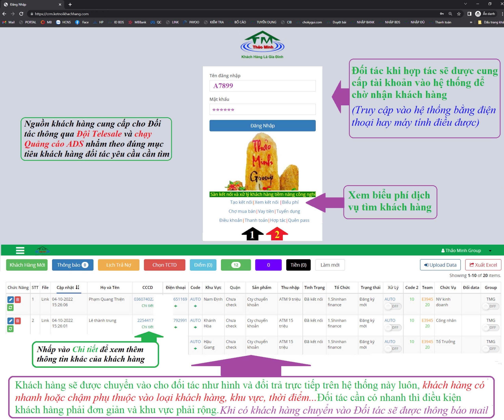Open the Face bookmark
The height and width of the screenshot is (420, 504).
[x=82, y=22]
